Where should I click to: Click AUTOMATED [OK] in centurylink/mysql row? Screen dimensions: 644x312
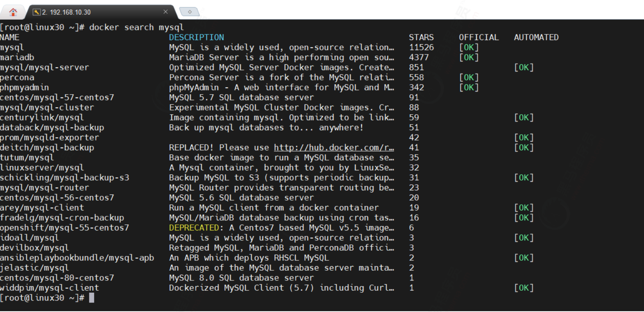[x=524, y=118]
